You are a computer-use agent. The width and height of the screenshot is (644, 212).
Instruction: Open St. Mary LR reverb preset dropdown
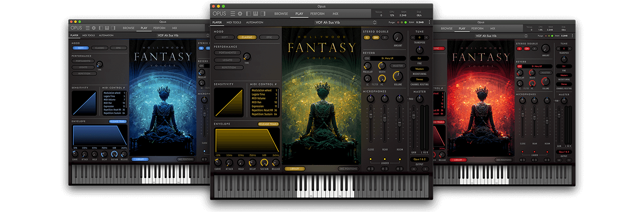[389, 59]
